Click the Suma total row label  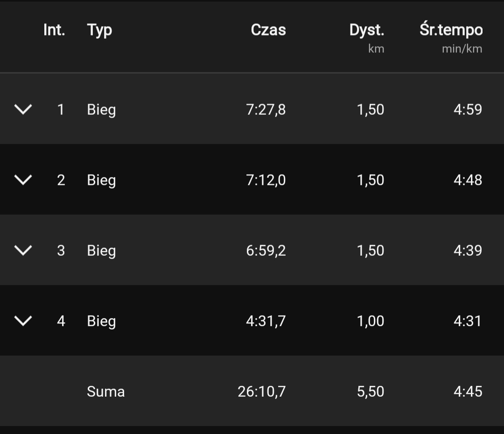point(106,392)
